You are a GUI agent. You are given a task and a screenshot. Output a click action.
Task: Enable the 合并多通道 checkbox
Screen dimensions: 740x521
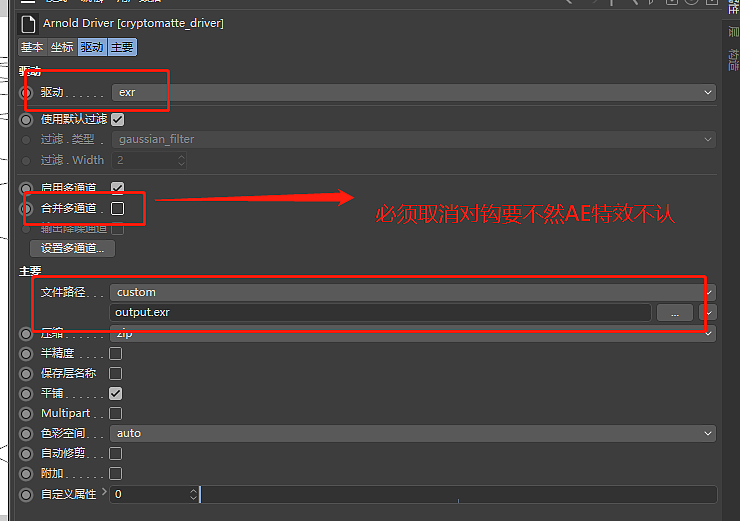pos(118,208)
